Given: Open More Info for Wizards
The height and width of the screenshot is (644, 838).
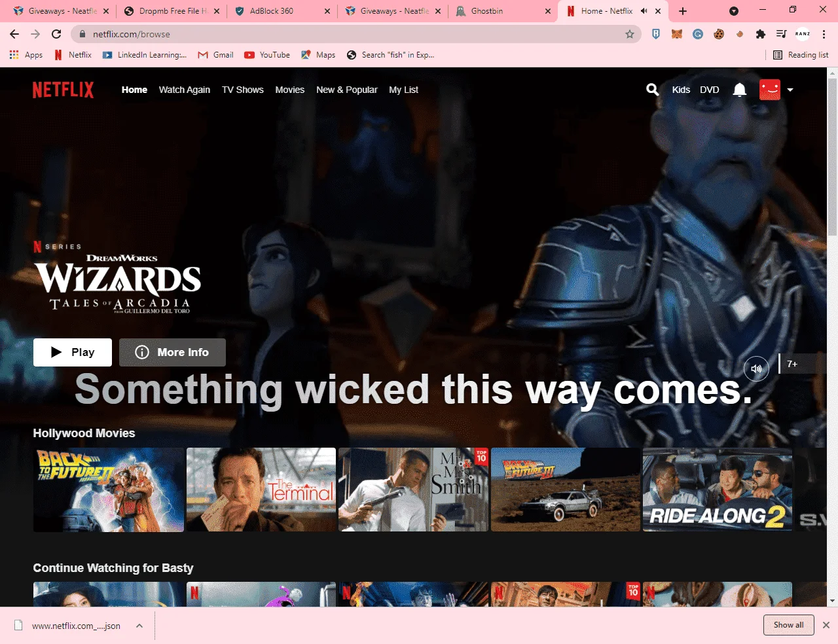Looking at the screenshot, I should (x=172, y=352).
